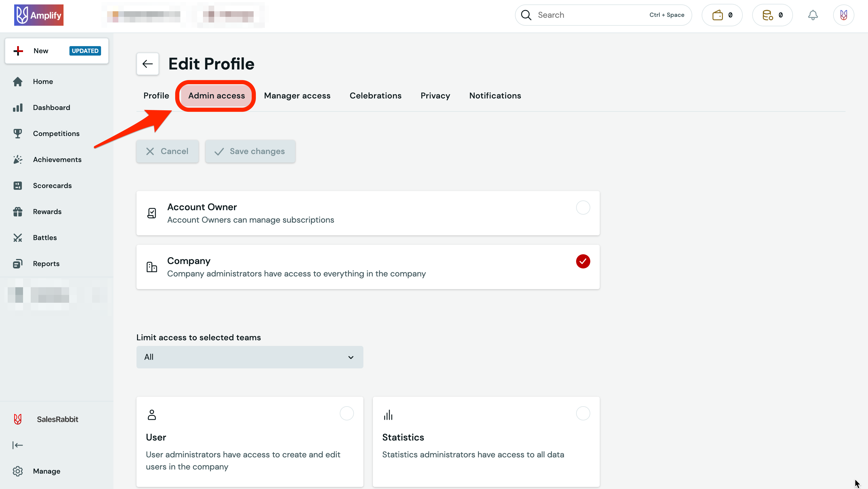Enable the Account Owner role toggle
The width and height of the screenshot is (868, 489).
click(x=583, y=208)
